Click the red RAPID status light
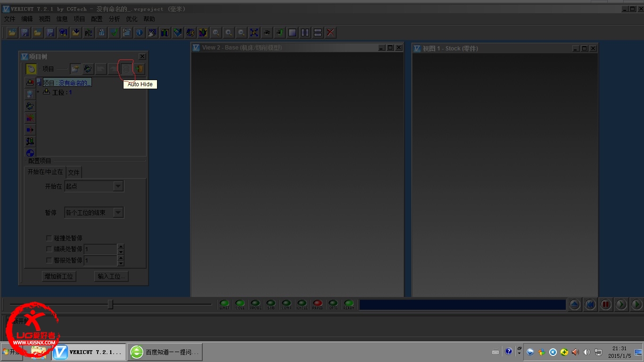Image resolution: width=644 pixels, height=362 pixels. [318, 304]
